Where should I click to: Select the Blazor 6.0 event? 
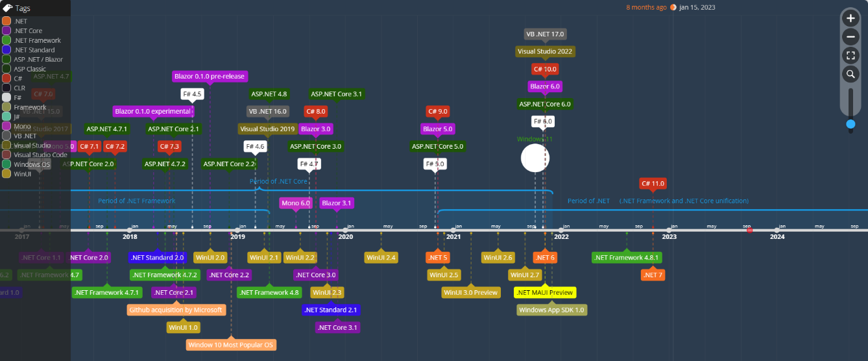(545, 86)
